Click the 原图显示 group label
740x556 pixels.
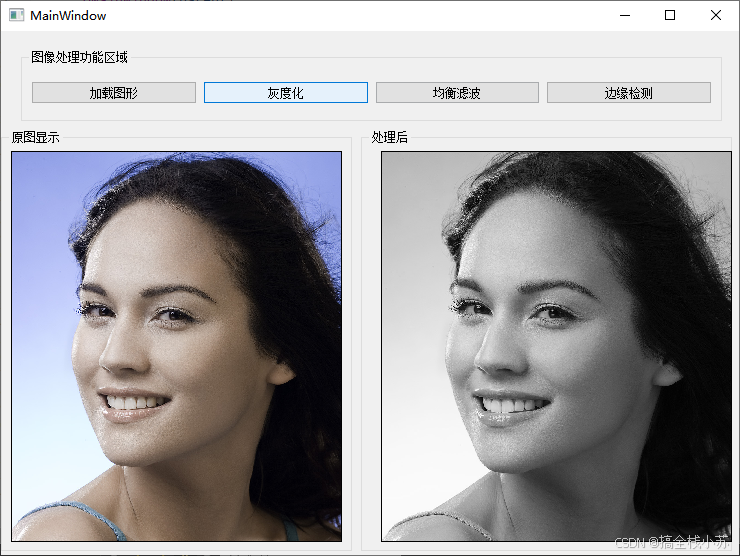click(35, 137)
